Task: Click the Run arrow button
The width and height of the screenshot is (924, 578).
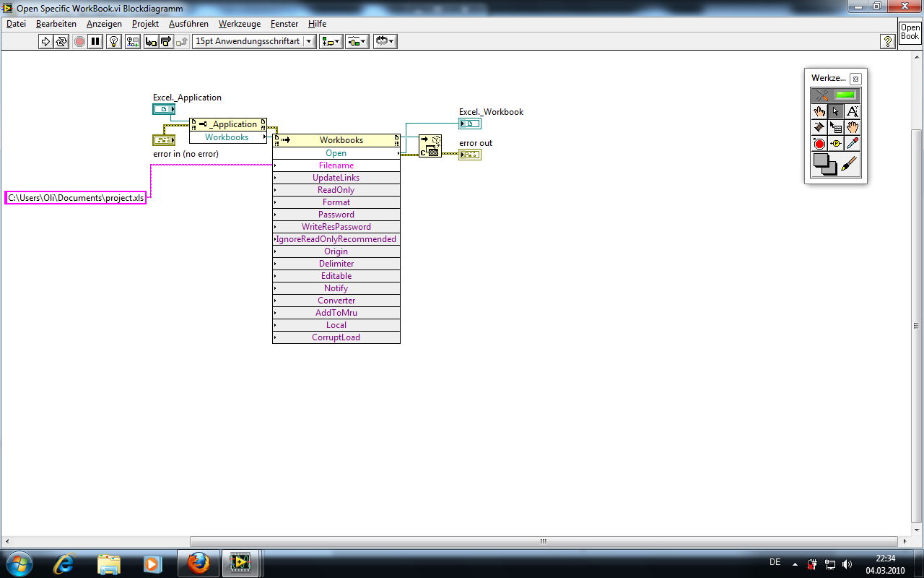Action: (x=45, y=41)
